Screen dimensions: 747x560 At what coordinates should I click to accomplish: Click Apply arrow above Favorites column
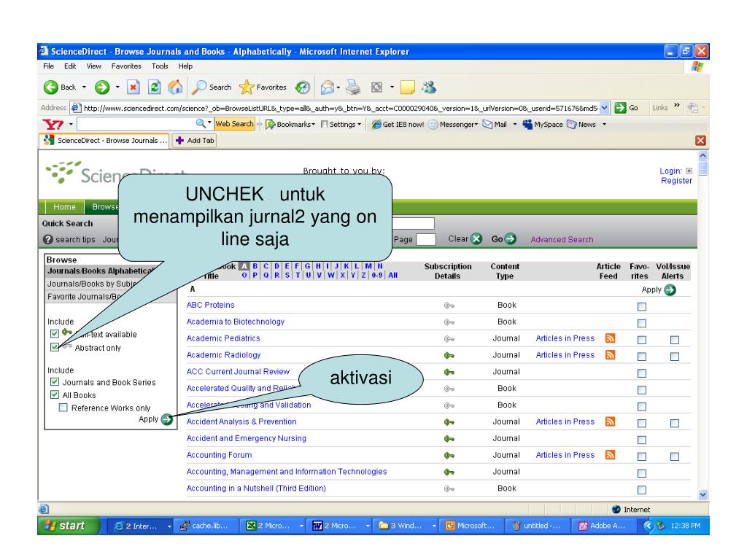pos(670,289)
